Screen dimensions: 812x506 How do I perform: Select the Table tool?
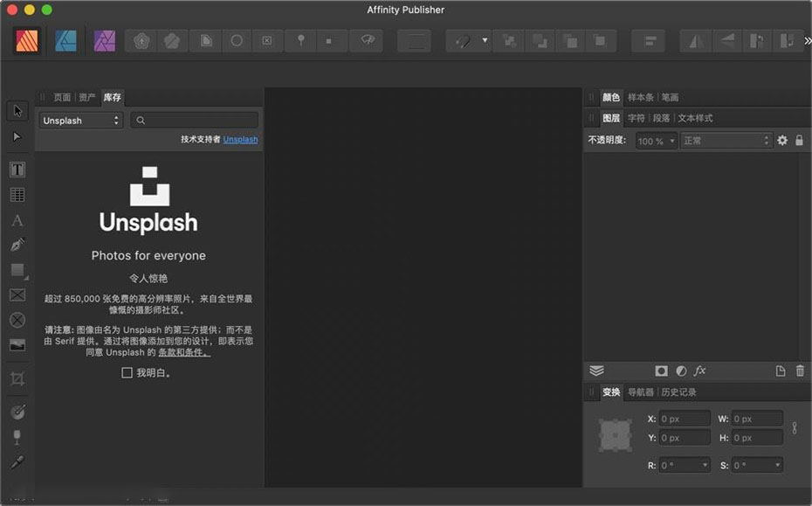click(17, 195)
